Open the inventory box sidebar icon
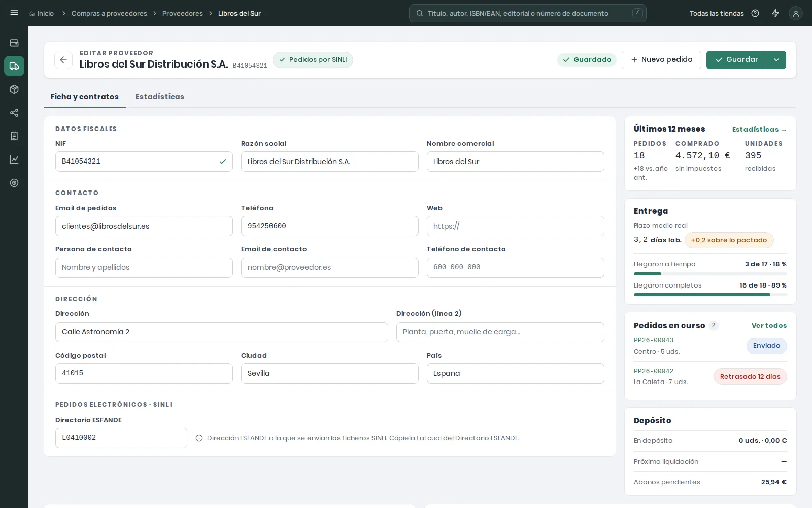The image size is (812, 508). pyautogui.click(x=14, y=89)
